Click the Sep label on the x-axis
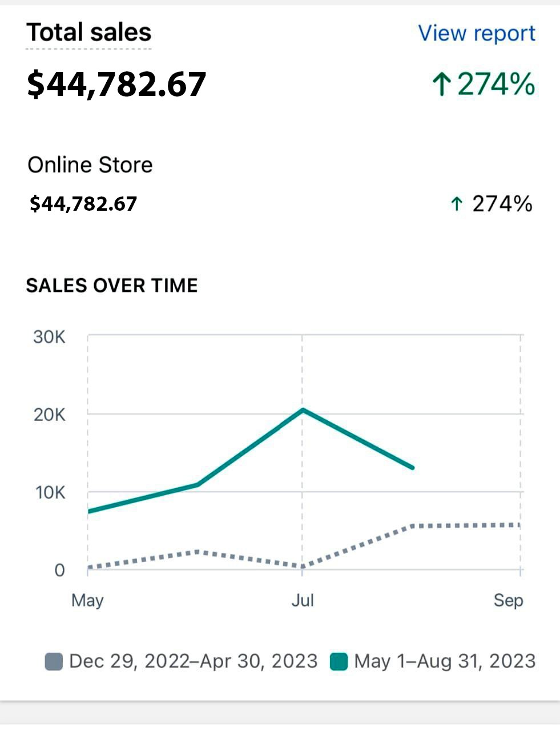The width and height of the screenshot is (560, 731). [x=508, y=600]
